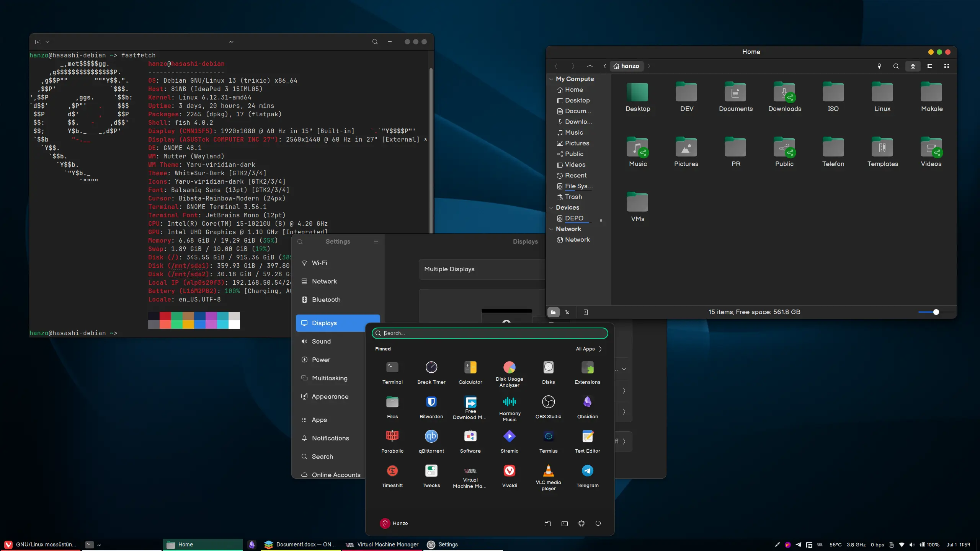Toggle show places in file manager status bar
Image resolution: width=980 pixels, height=551 pixels.
(x=553, y=312)
